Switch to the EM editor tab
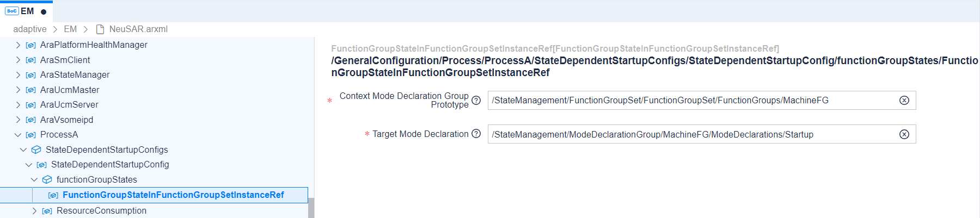This screenshot has height=218, width=980. coord(26,11)
